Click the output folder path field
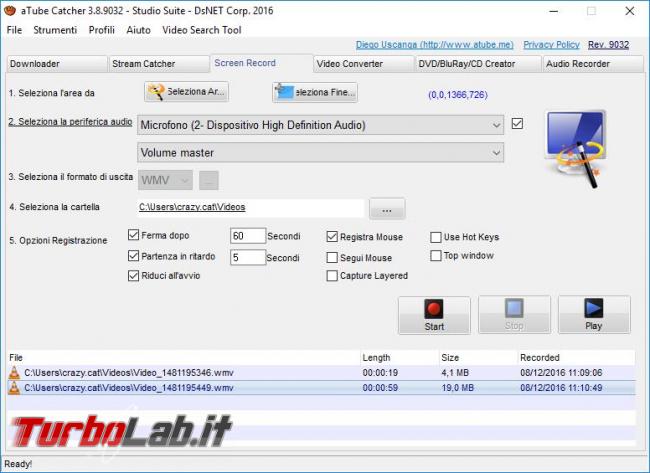Image resolution: width=650 pixels, height=473 pixels. point(250,208)
